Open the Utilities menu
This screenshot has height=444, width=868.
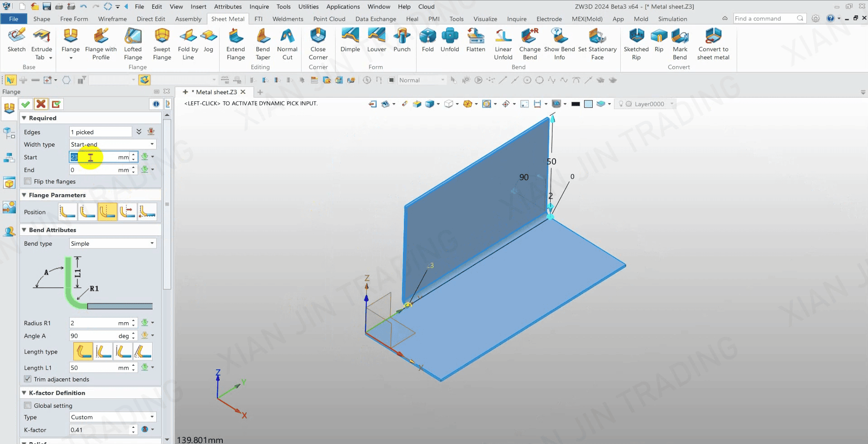(308, 6)
